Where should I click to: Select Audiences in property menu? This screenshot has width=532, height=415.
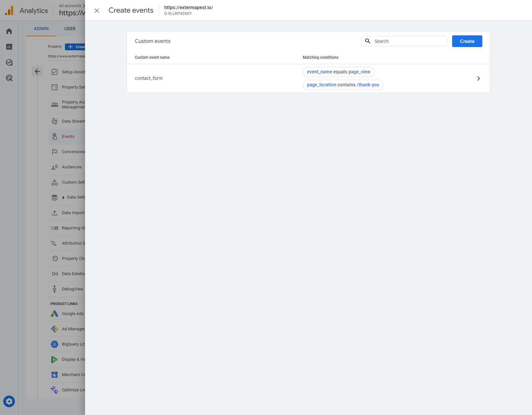(72, 167)
